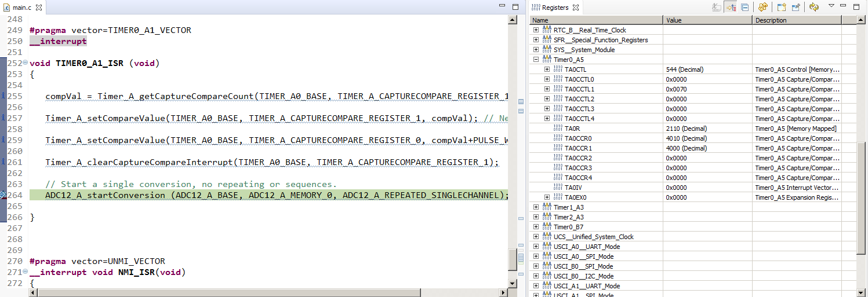Screen dimensions: 868x297
Task: Select the TA0CCTL1 value 0x0070
Action: tap(676, 89)
